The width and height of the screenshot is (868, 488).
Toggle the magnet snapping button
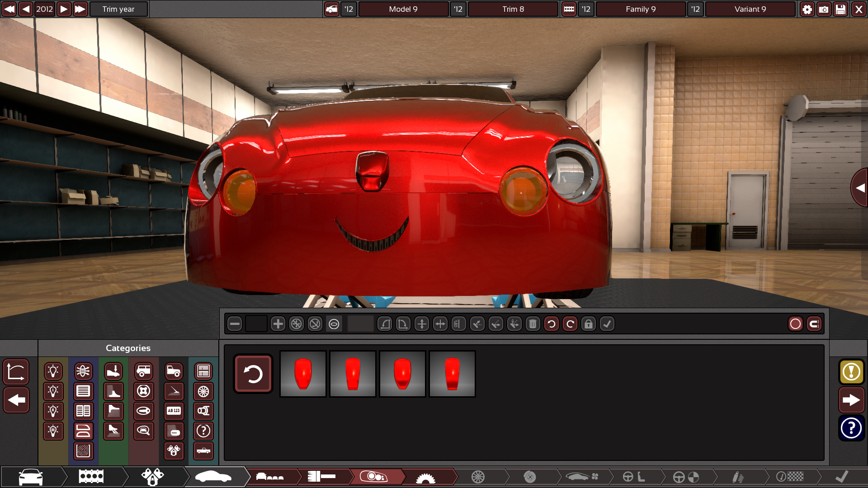[x=814, y=324]
